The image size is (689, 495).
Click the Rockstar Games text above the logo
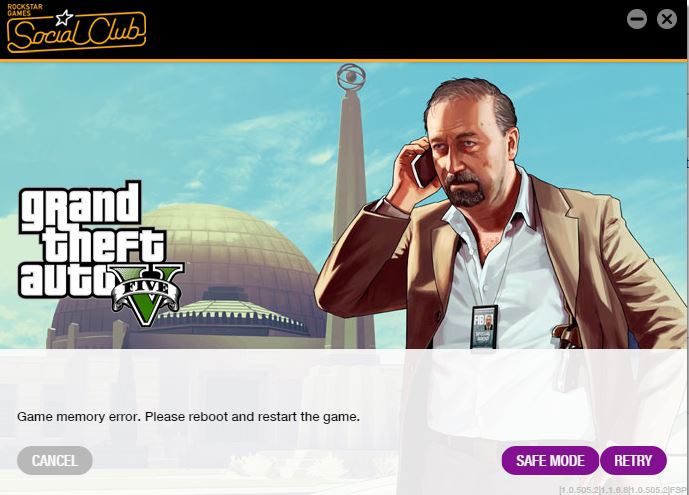24,10
